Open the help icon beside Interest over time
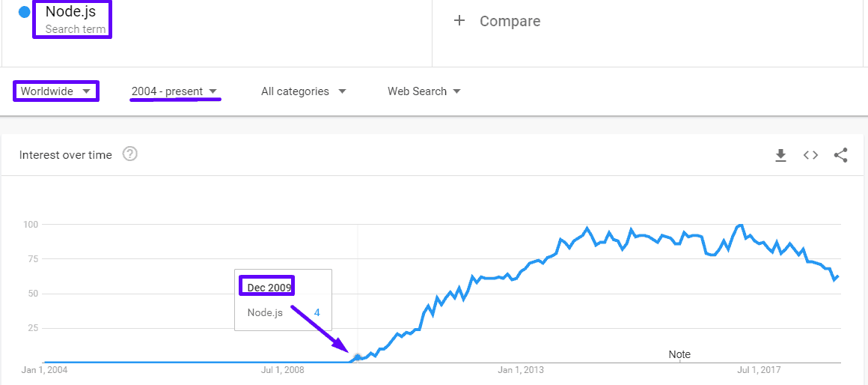Viewport: 868px width, 385px height. [x=129, y=154]
